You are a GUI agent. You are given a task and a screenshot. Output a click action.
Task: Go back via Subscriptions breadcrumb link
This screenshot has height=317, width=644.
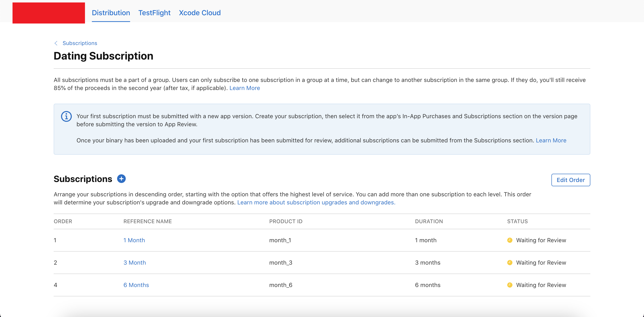tap(80, 43)
